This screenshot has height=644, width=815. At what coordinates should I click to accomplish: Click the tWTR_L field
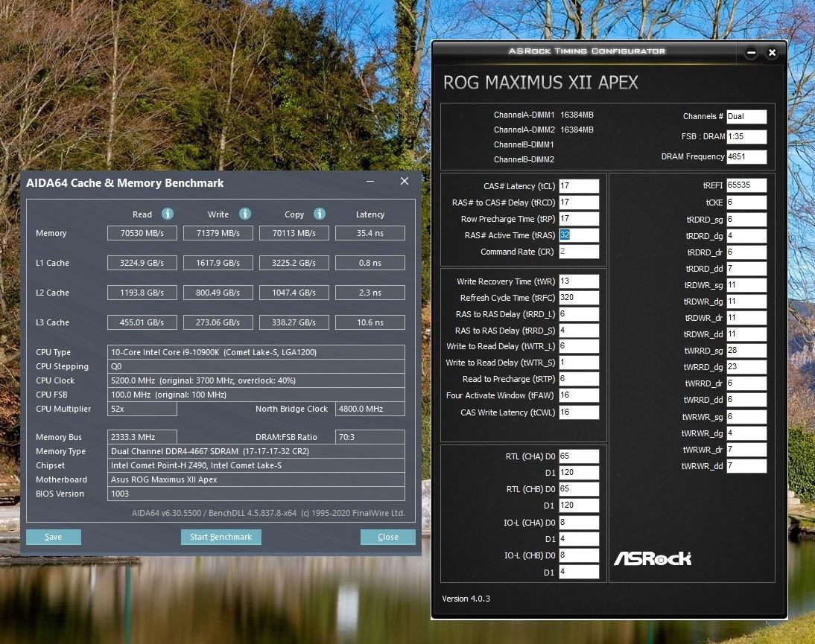click(x=579, y=346)
